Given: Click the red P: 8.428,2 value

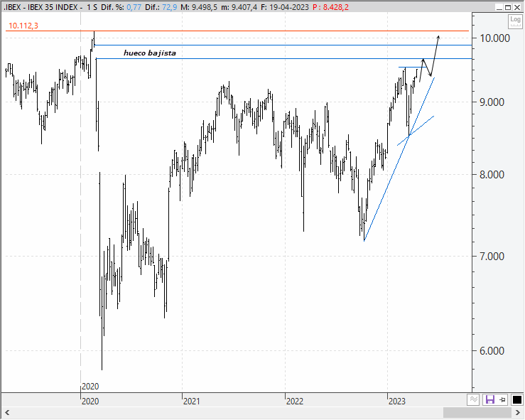Looking at the screenshot, I should [x=330, y=7].
